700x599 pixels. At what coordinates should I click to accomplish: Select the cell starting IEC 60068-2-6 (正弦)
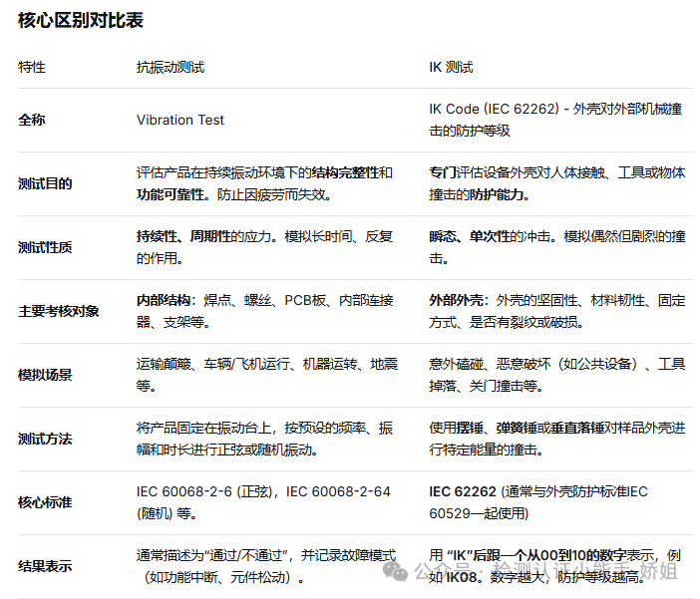click(263, 503)
